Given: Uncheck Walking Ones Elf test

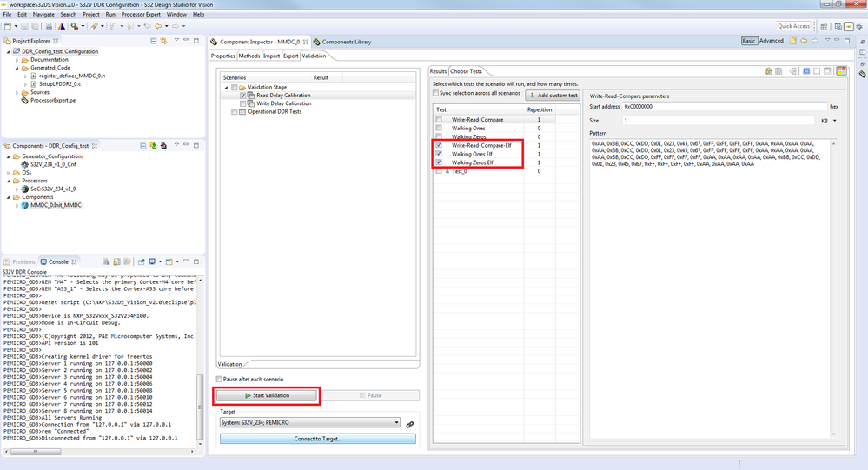Looking at the screenshot, I should (x=439, y=154).
